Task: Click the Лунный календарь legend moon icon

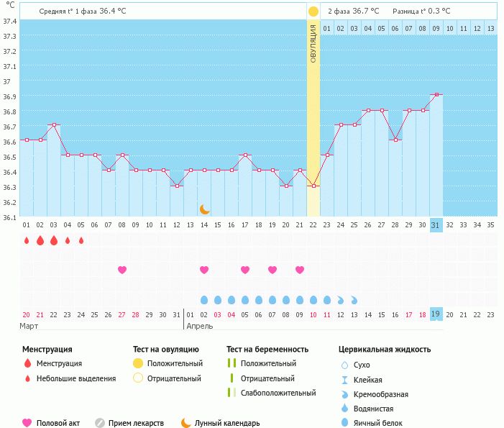Action: point(185,423)
